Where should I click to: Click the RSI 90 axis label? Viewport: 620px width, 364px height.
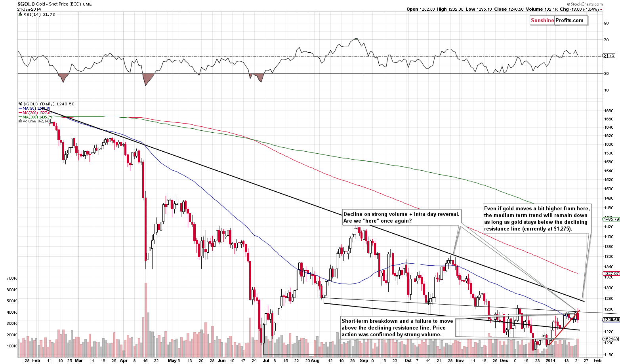coord(606,23)
